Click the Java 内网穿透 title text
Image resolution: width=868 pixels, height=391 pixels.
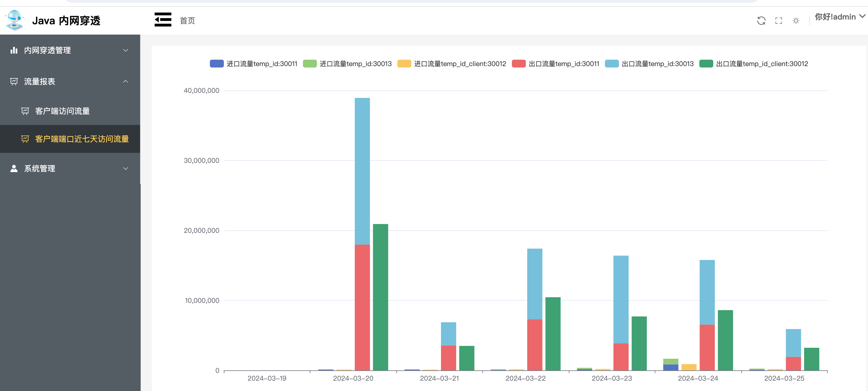[66, 21]
